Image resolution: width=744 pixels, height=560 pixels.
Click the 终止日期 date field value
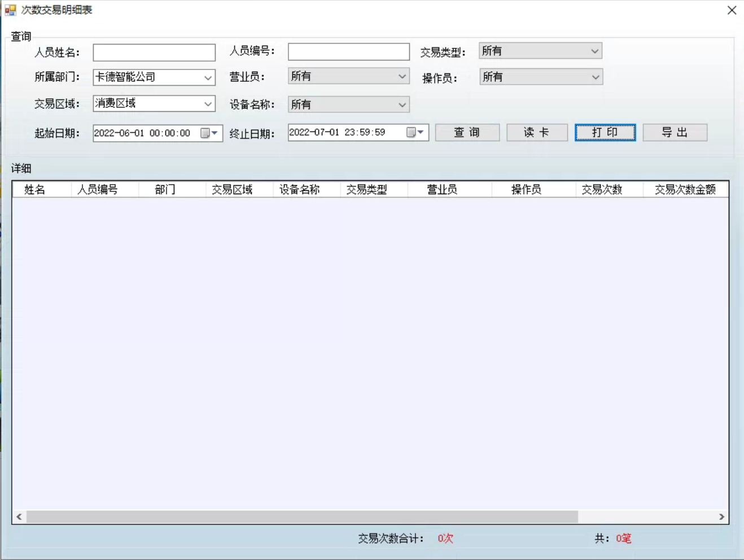[x=338, y=132]
